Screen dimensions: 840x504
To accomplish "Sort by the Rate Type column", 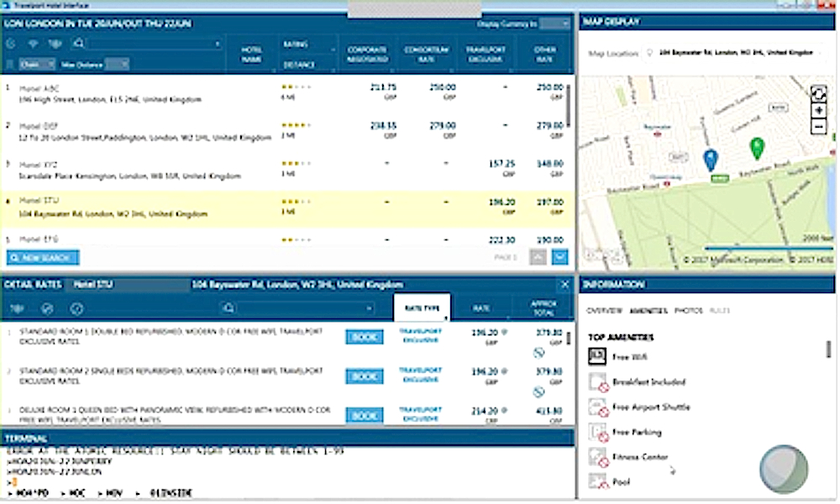I will point(422,308).
